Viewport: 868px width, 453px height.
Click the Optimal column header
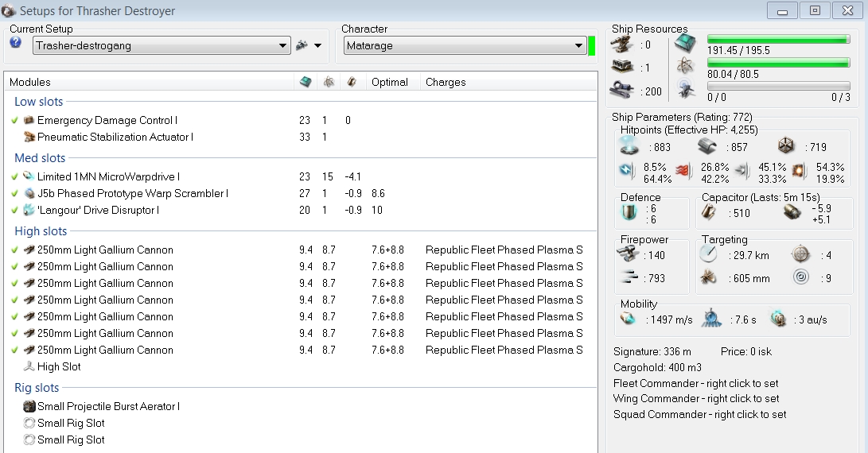click(390, 82)
